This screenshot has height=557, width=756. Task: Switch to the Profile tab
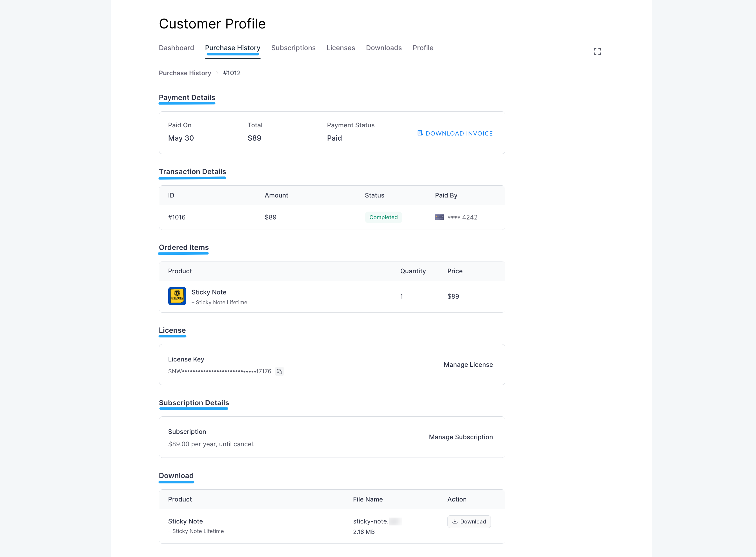[423, 48]
